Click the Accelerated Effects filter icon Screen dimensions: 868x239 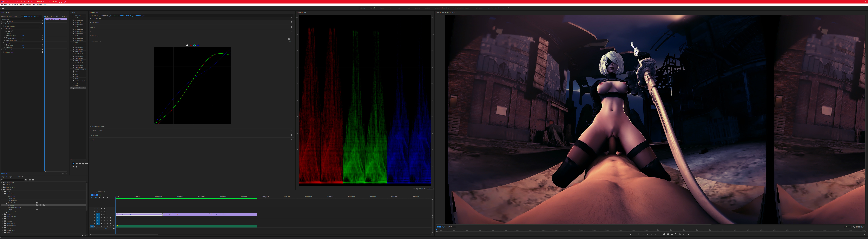tap(26, 180)
